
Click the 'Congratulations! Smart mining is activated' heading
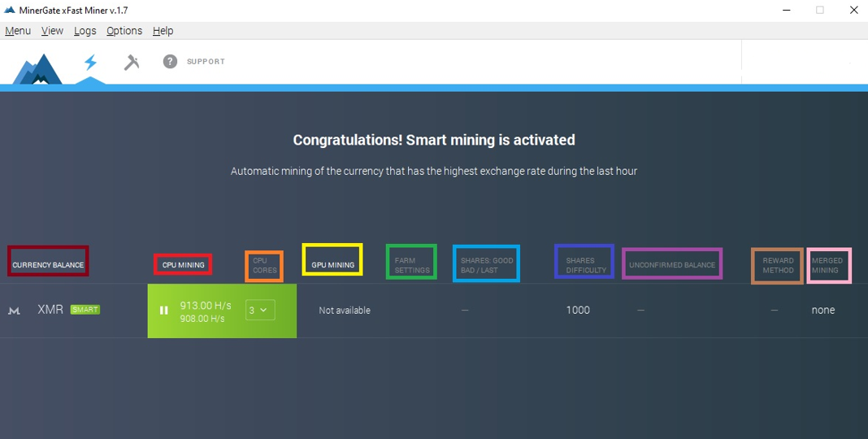434,140
